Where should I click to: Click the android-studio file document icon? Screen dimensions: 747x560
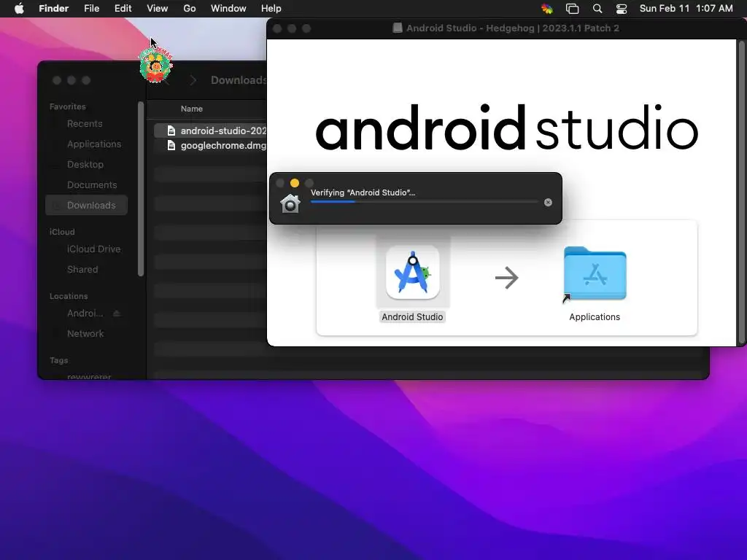[x=171, y=131]
